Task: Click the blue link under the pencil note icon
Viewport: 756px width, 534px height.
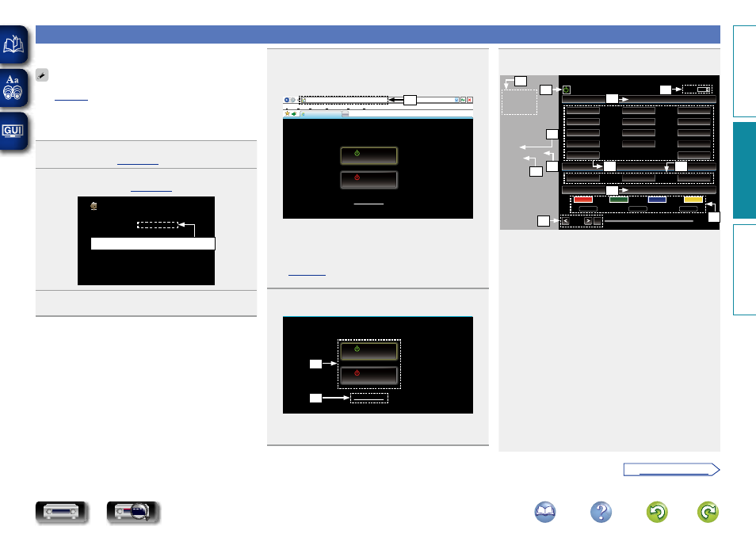Action: tap(71, 99)
